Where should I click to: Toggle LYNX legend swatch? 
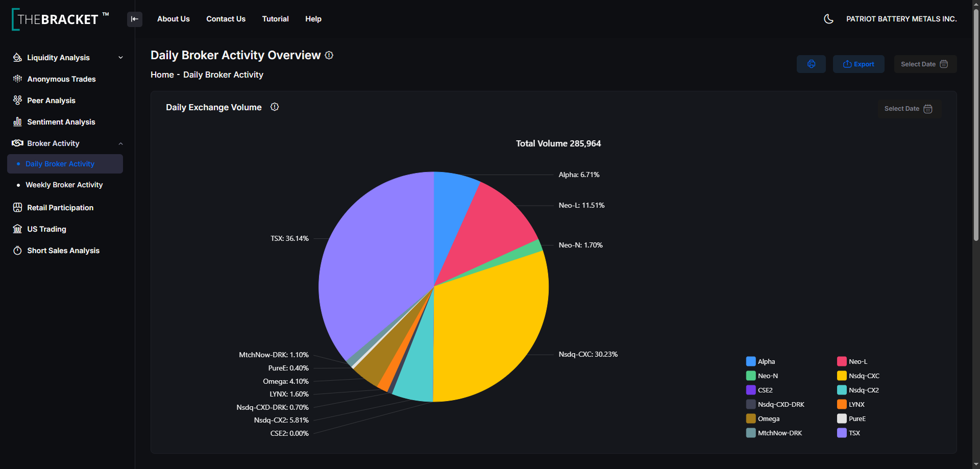842,404
